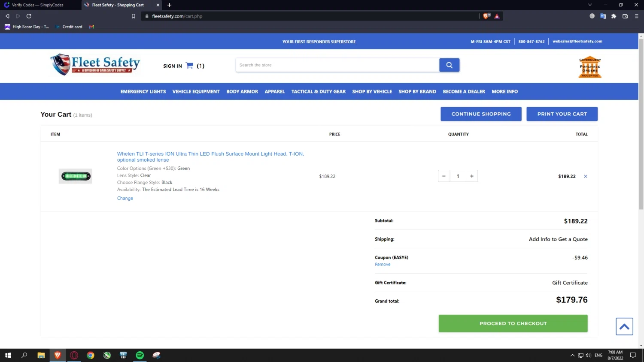Click the SIGN IN link
This screenshot has height=362, width=644.
173,66
